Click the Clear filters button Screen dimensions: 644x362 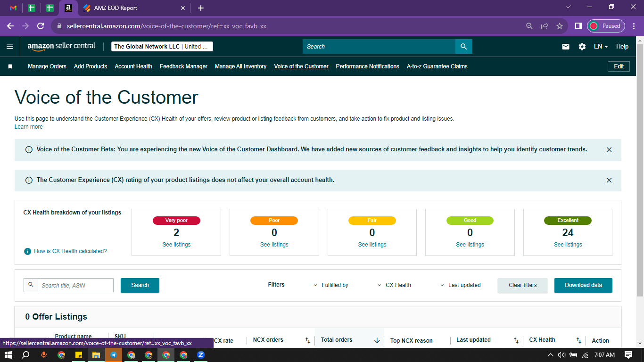(523, 285)
